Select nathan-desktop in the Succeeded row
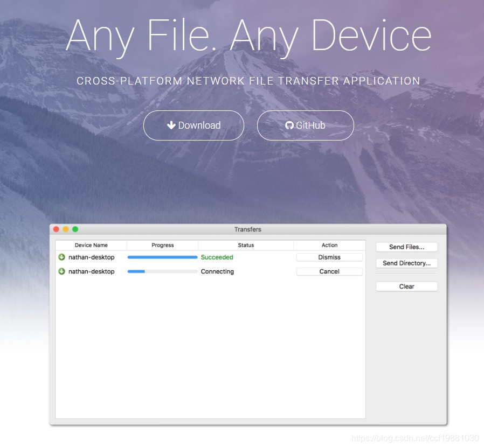The image size is (484, 448). (x=92, y=257)
